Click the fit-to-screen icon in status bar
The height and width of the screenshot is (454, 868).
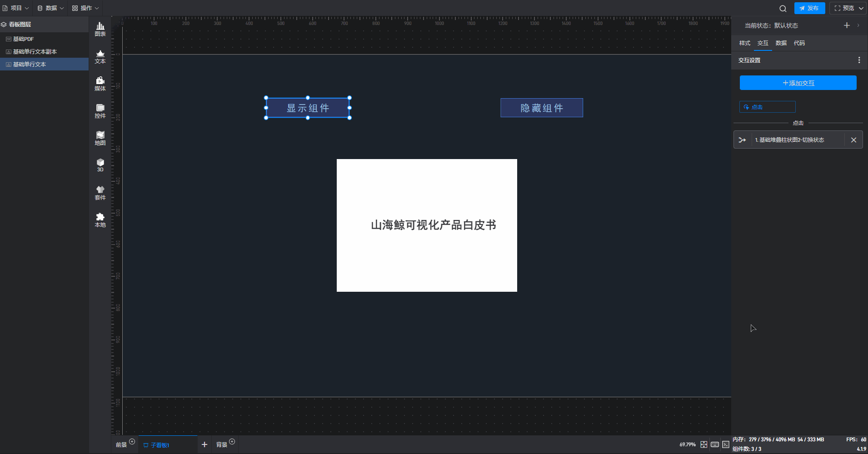point(703,444)
